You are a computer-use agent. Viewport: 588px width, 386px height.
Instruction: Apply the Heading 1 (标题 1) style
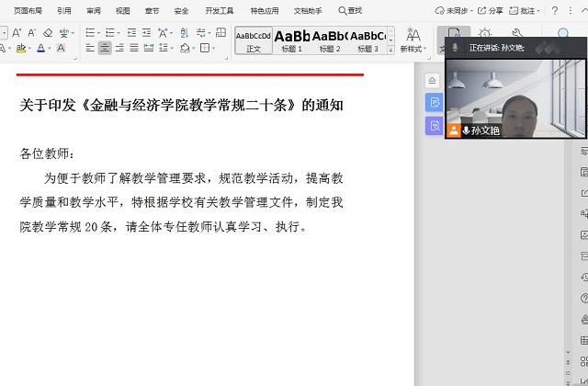tap(292, 40)
